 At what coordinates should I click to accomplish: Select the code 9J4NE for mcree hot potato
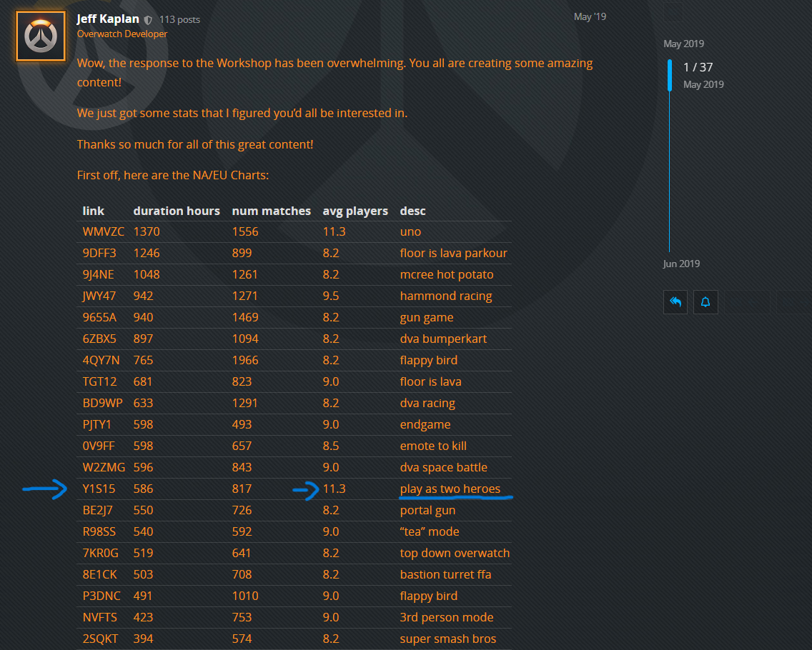(99, 275)
